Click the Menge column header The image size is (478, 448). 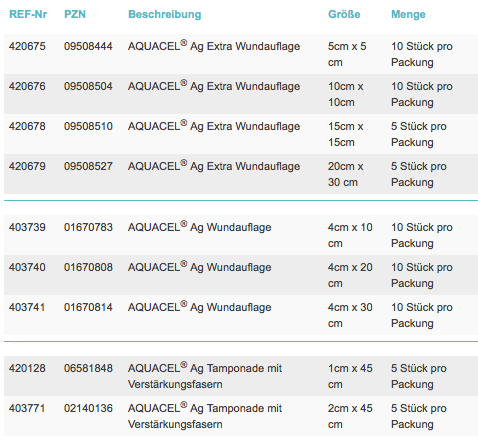408,14
